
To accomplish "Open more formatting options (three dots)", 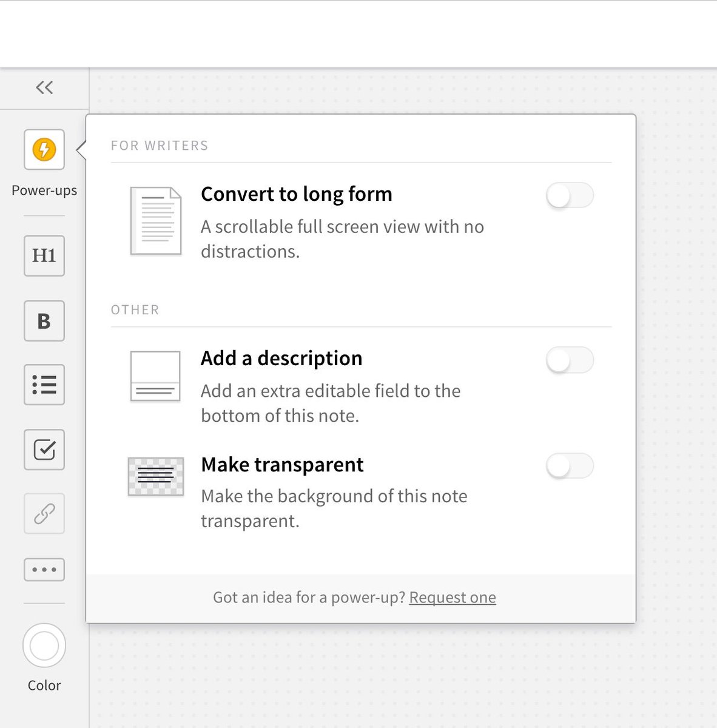I will [x=44, y=570].
